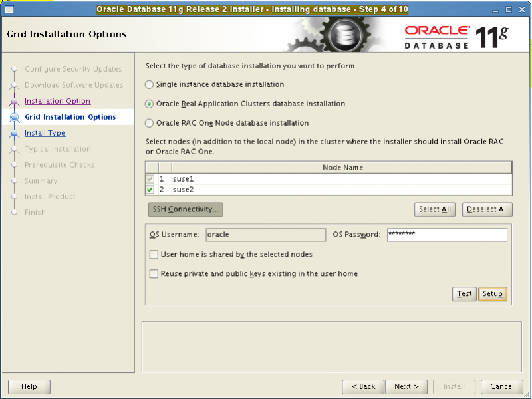Image resolution: width=532 pixels, height=399 pixels.
Task: Click the Install Type step icon
Action: coord(15,133)
